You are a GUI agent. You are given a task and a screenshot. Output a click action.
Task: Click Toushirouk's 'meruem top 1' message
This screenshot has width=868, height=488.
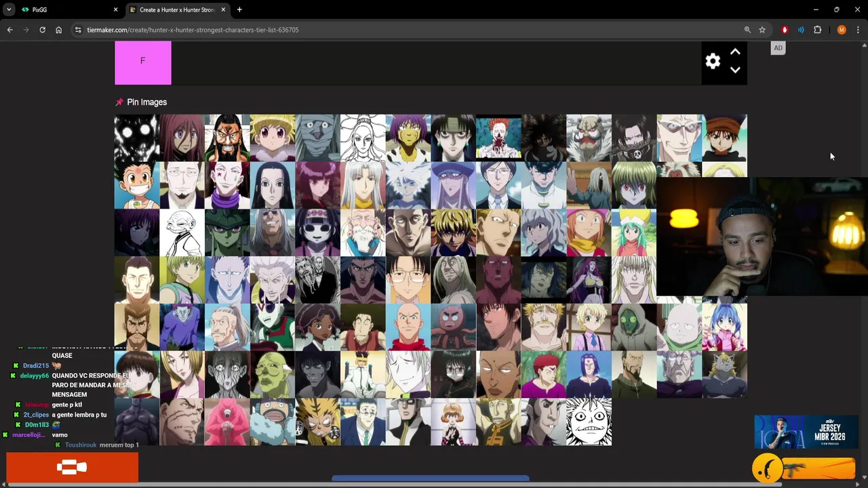(119, 445)
